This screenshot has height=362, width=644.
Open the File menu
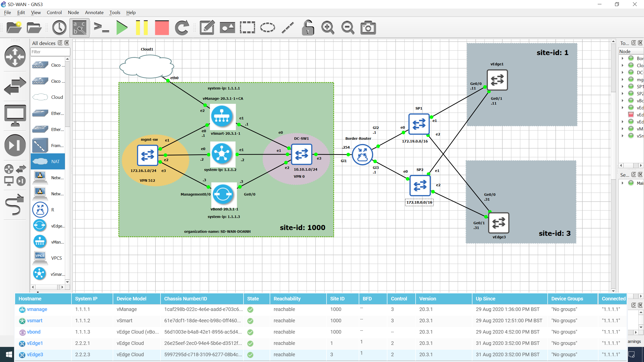(x=8, y=12)
